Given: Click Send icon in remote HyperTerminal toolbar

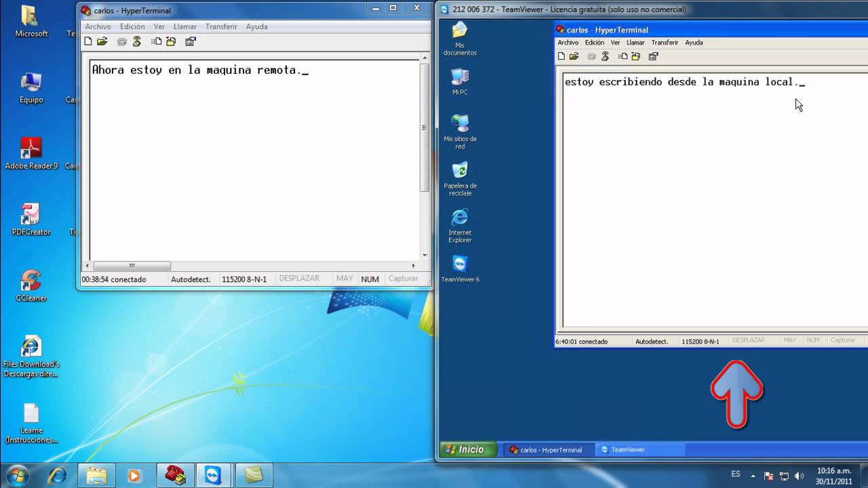Looking at the screenshot, I should 623,56.
